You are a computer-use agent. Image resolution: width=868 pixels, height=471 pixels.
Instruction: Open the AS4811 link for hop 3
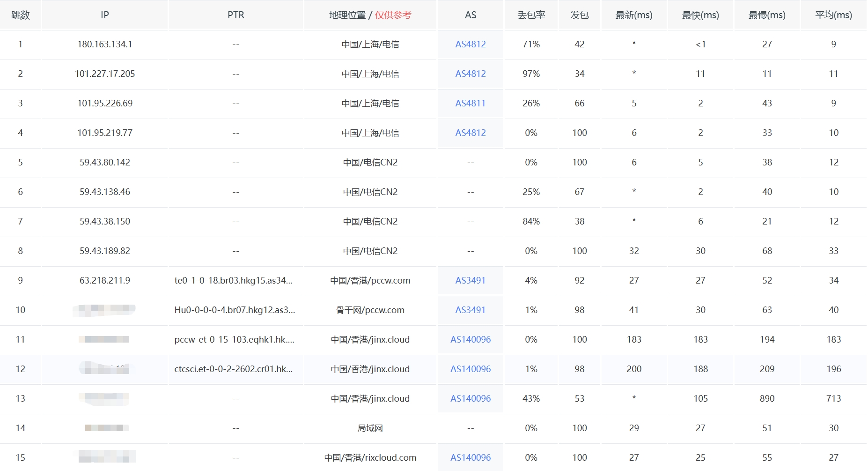pos(470,103)
